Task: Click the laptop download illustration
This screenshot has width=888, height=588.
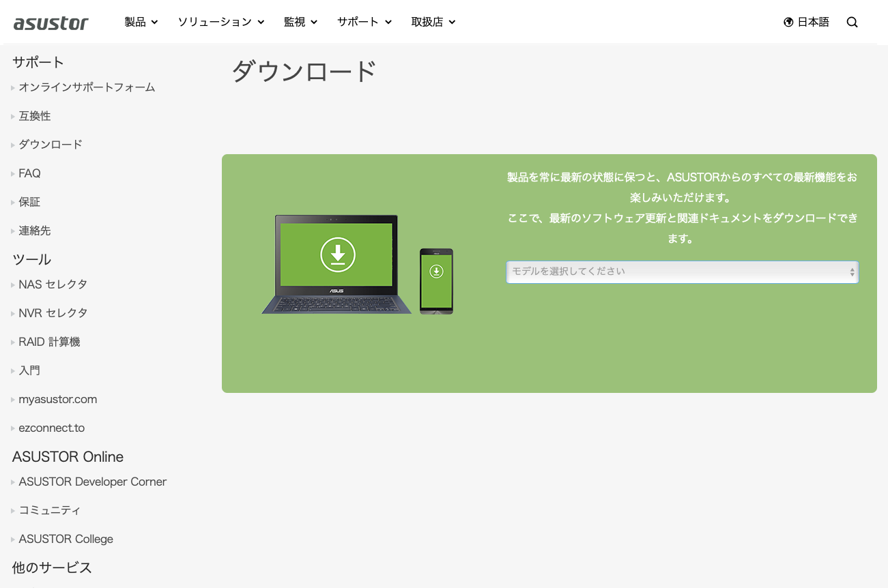Action: pyautogui.click(x=336, y=265)
